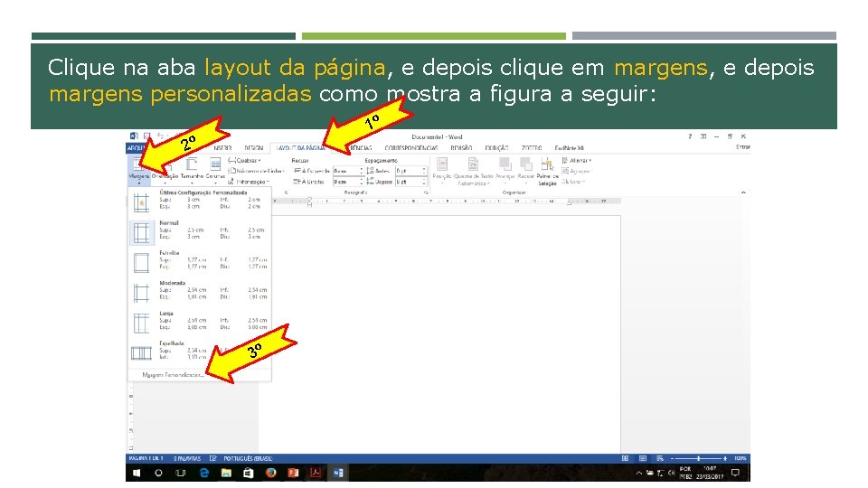Select the Espelhada margin preset
This screenshot has height=488, width=868.
[199, 352]
